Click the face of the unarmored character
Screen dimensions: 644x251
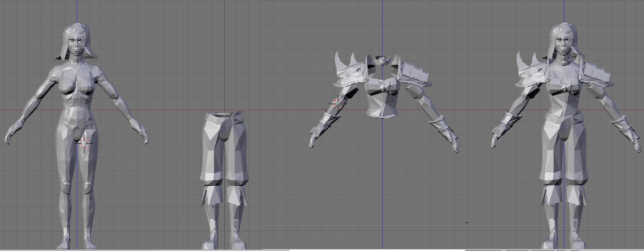76,44
